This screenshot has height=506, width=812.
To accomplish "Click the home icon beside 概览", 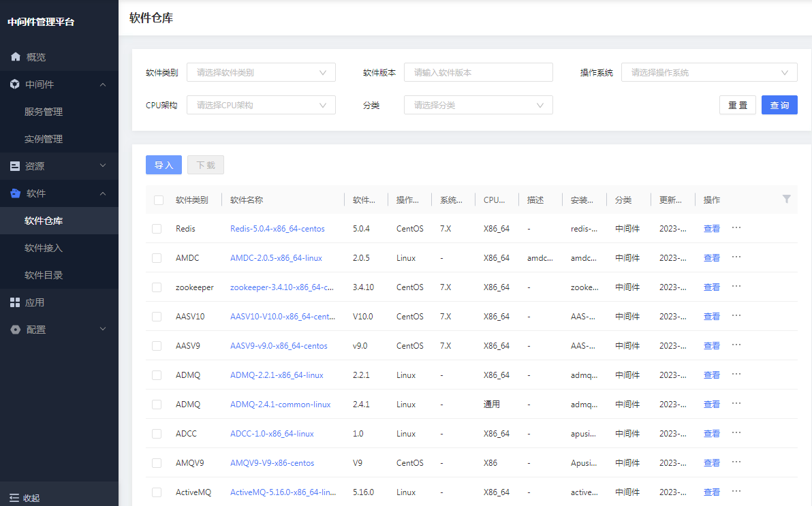I will pyautogui.click(x=16, y=57).
